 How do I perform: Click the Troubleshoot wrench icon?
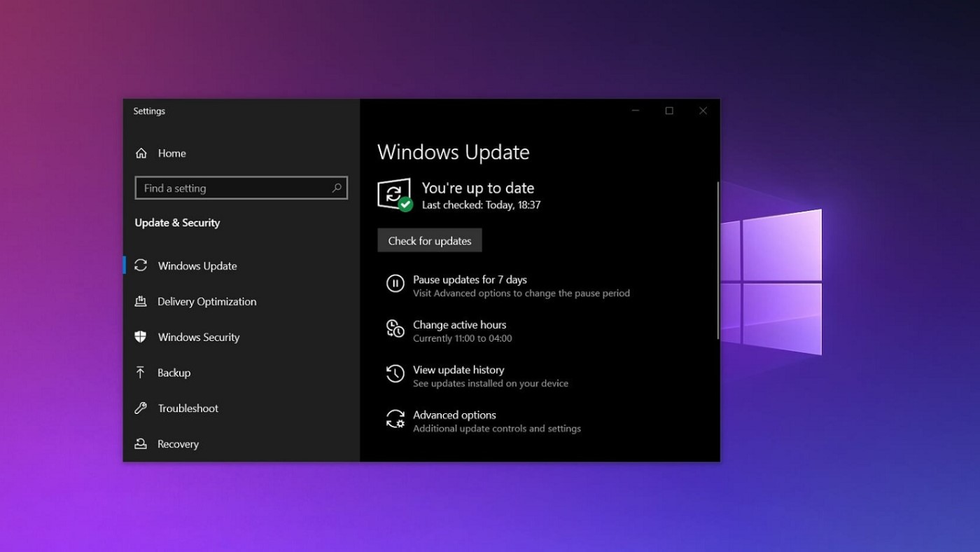[x=141, y=408]
